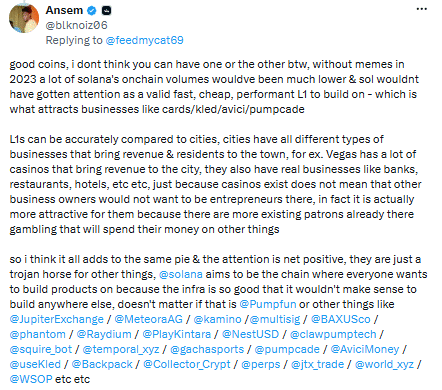Open the @pumpcade mention
The height and width of the screenshot is (390, 442).
(287, 349)
